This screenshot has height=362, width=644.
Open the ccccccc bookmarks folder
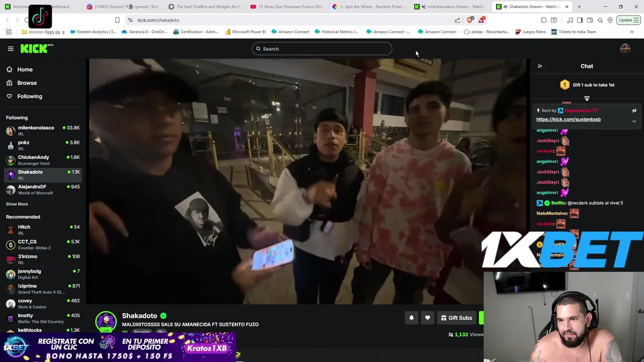point(43,32)
